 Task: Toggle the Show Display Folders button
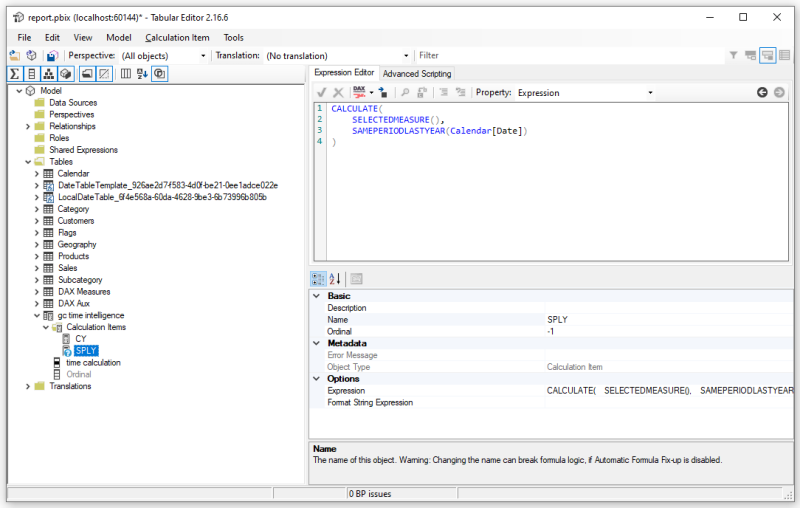(87, 74)
